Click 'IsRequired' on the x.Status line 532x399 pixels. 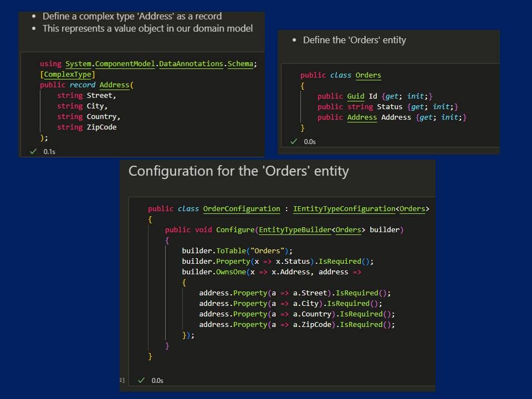340,261
